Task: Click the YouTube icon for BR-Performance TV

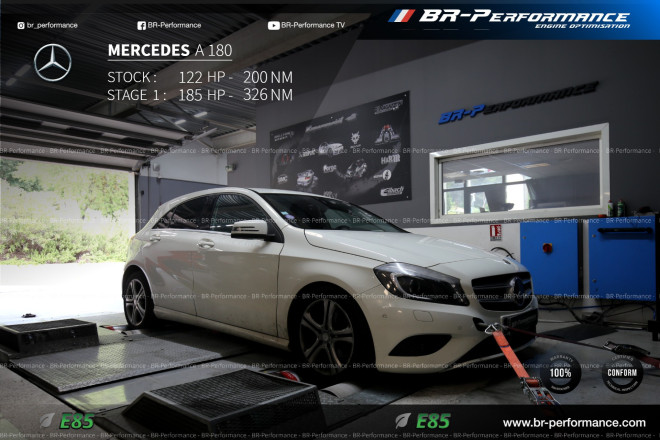Action: [274, 25]
